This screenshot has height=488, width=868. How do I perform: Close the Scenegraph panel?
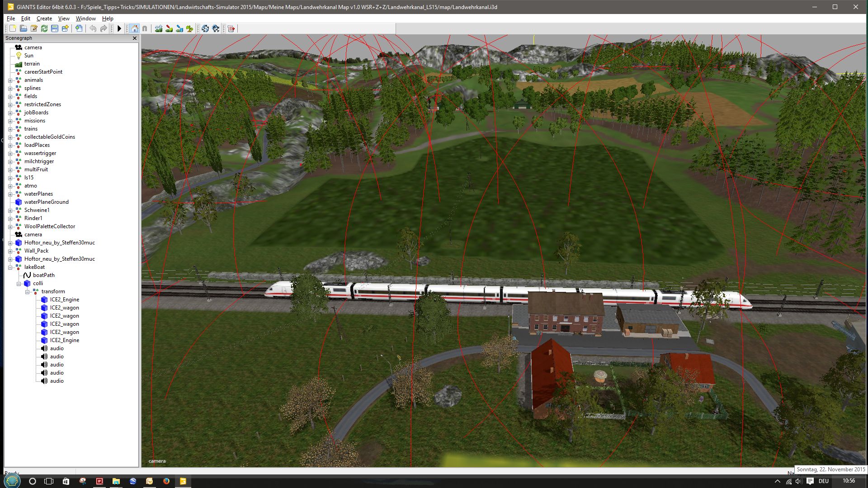point(134,38)
